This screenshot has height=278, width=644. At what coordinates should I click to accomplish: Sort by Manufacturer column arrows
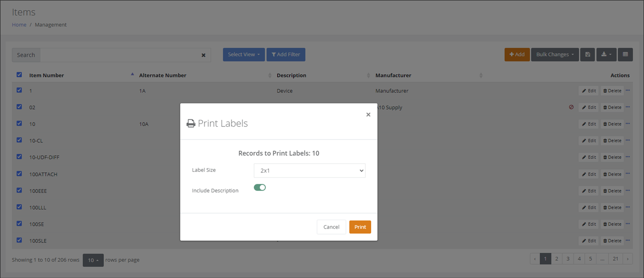481,75
